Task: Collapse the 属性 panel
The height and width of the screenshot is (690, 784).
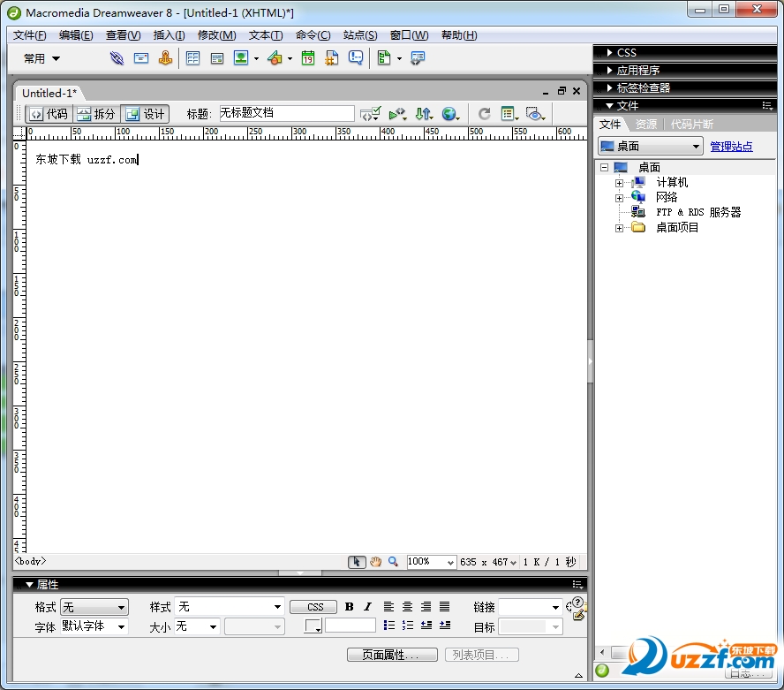Action: tap(29, 584)
